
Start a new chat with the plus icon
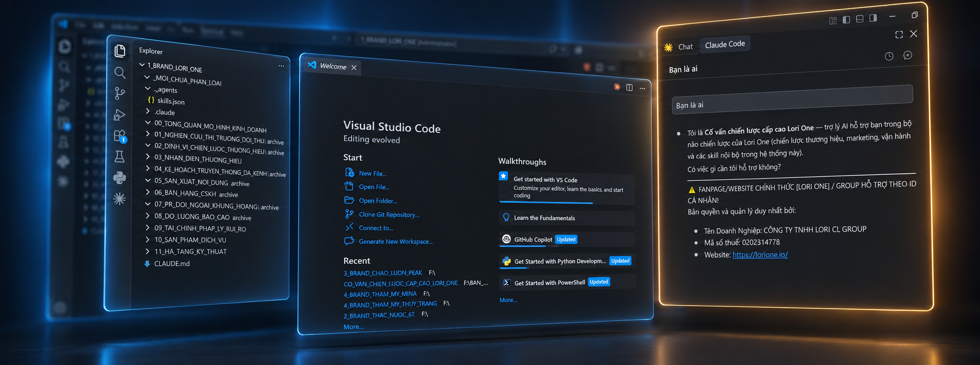[x=908, y=55]
